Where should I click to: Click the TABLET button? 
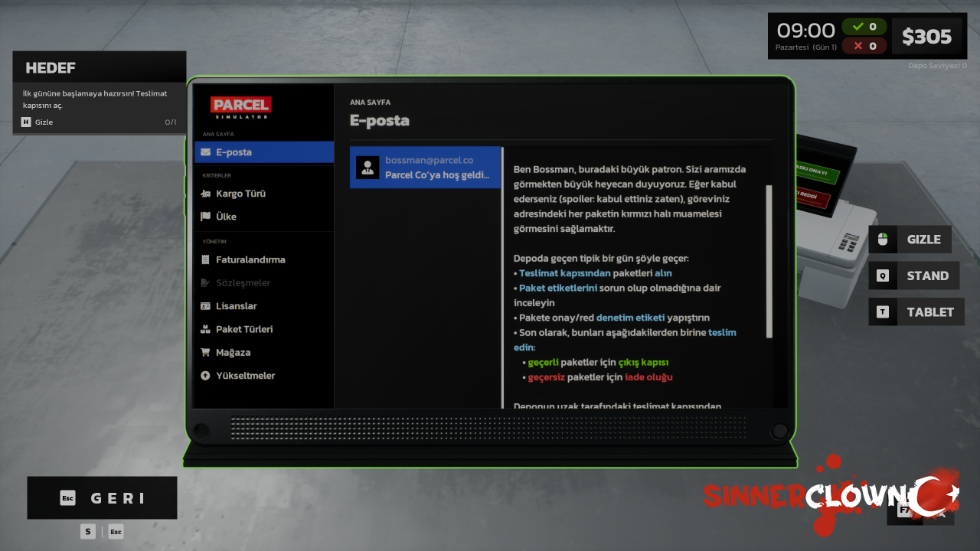[916, 312]
